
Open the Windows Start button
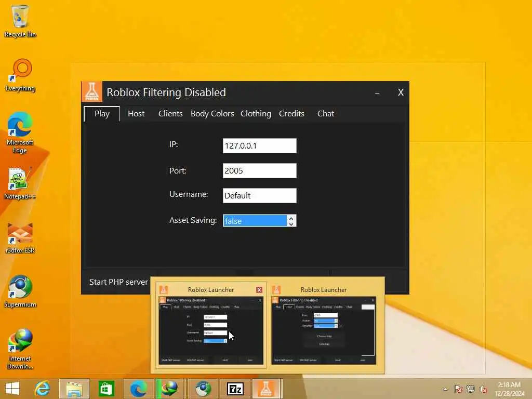click(12, 389)
